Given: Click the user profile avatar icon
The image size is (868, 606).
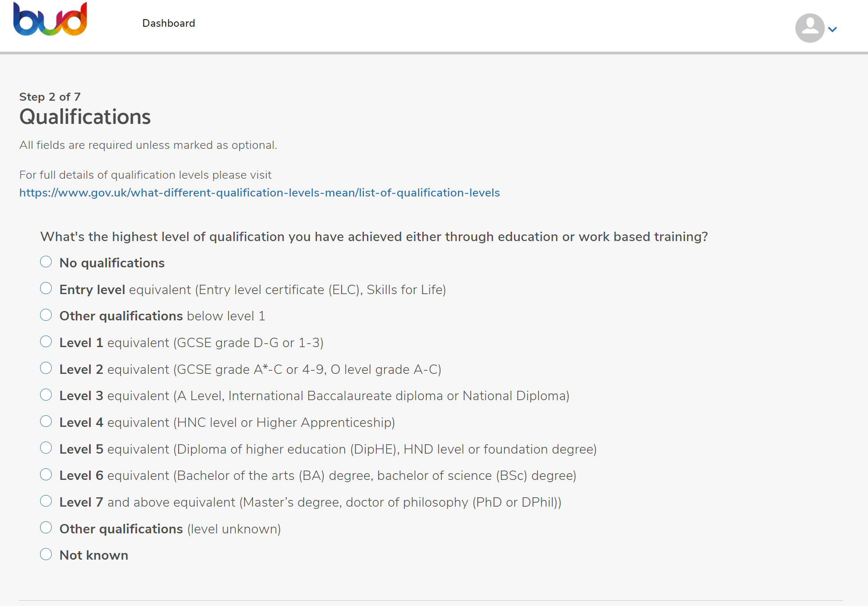Looking at the screenshot, I should pyautogui.click(x=809, y=28).
